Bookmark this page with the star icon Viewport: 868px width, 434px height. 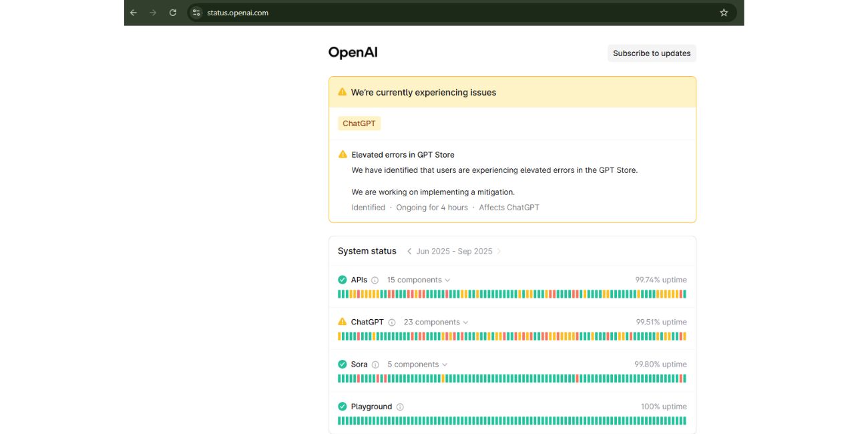(x=724, y=13)
